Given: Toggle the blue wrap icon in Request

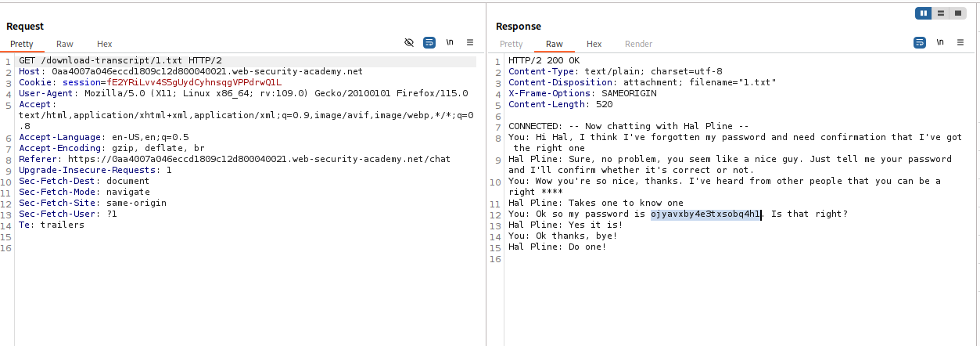Looking at the screenshot, I should (x=429, y=43).
